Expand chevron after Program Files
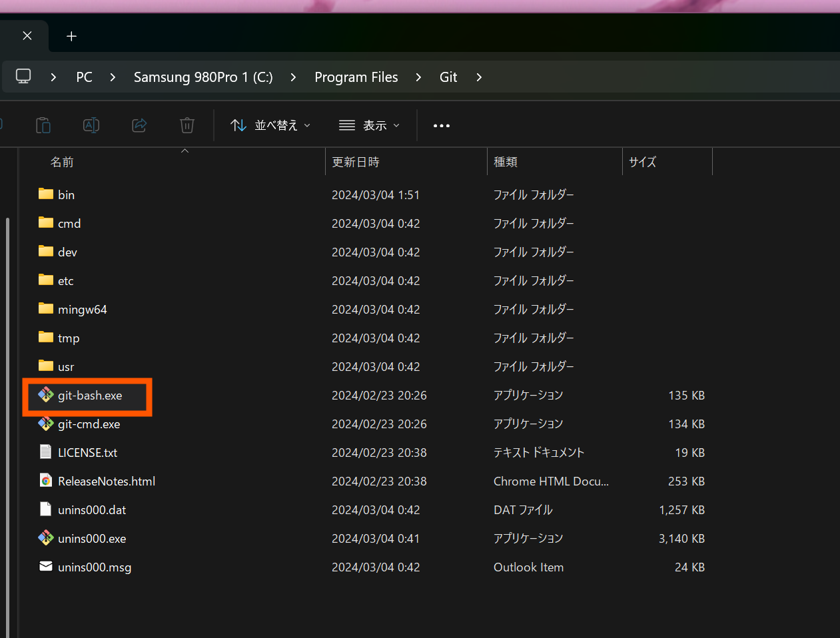 [418, 77]
